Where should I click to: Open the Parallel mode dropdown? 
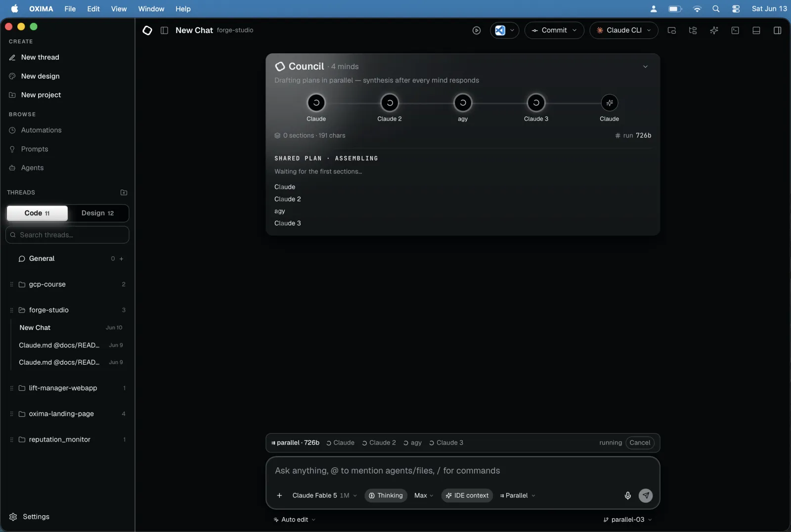517,496
